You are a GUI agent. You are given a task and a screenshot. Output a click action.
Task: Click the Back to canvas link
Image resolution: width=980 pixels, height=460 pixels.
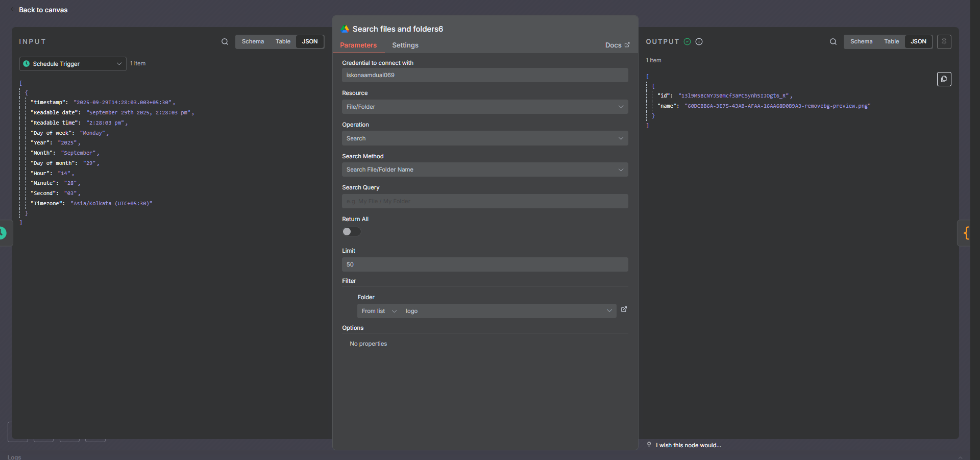[x=42, y=10]
